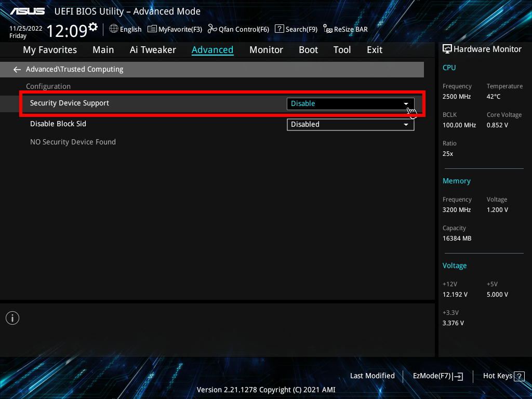This screenshot has height=399, width=532.
Task: Click the 12.192 V reading
Action: point(455,295)
